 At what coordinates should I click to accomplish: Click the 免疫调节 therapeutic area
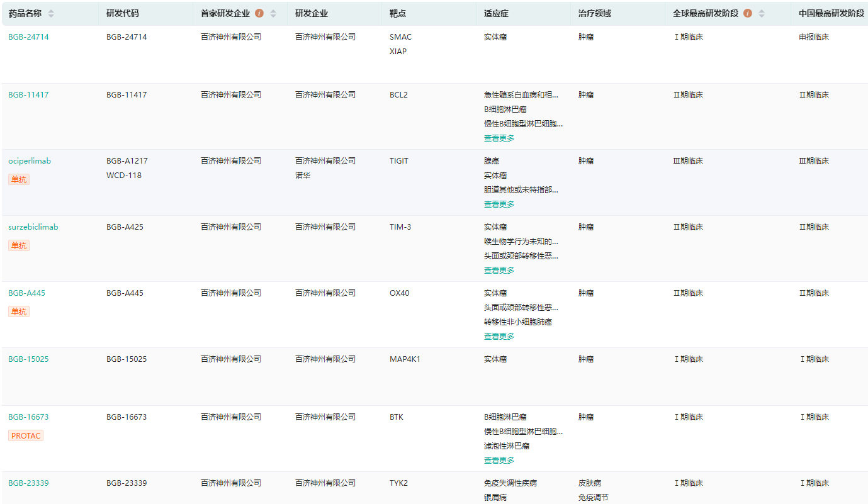(x=594, y=498)
